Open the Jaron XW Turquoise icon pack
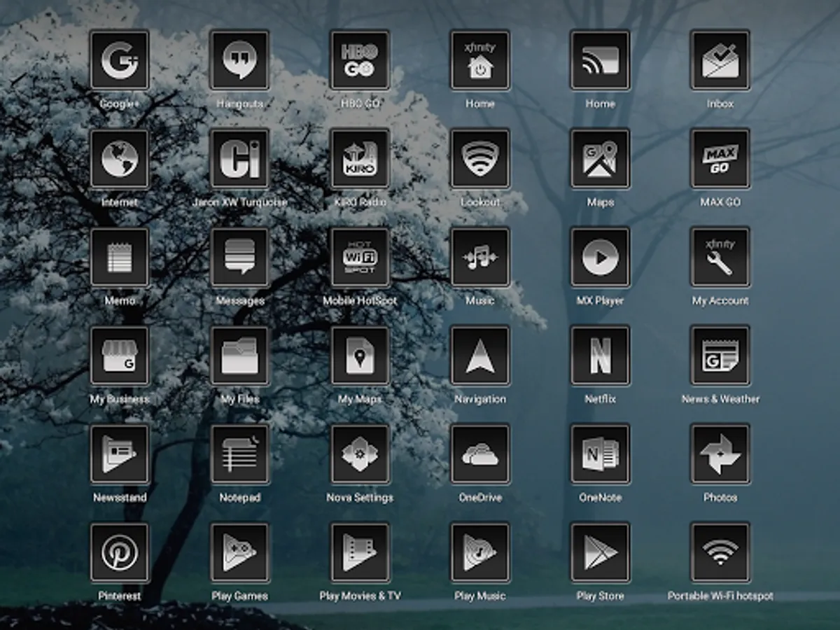 [239, 160]
